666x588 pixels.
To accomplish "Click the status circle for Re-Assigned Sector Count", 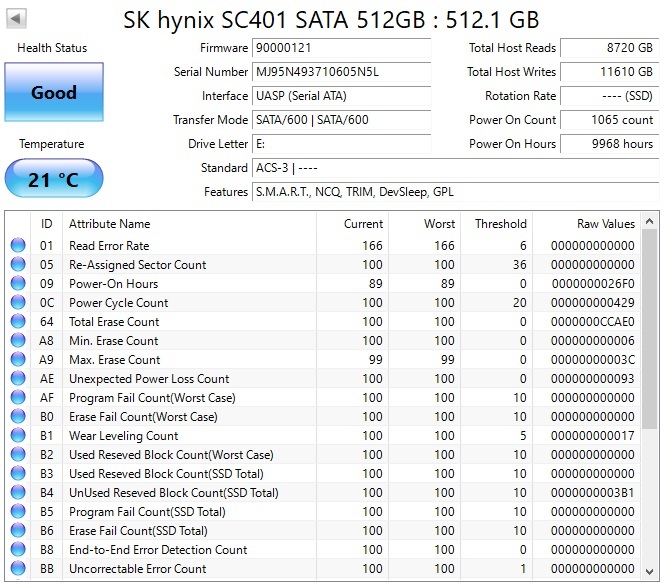I will click(18, 264).
